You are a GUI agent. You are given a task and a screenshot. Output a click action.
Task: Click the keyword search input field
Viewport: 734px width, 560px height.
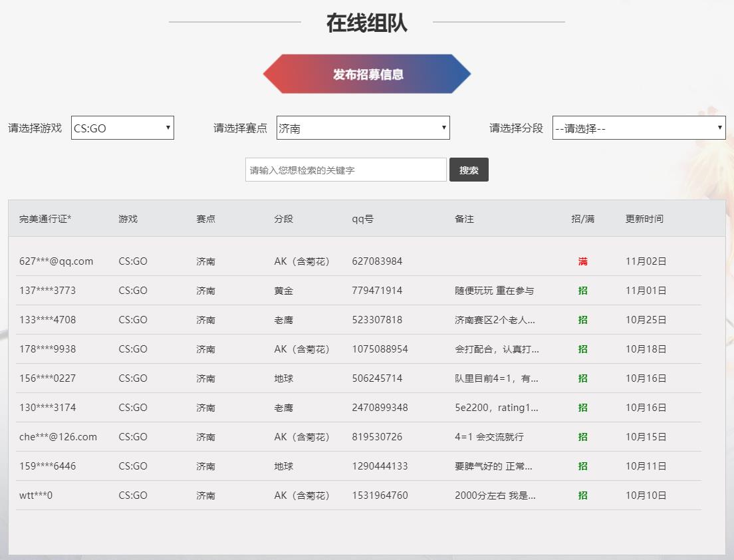tap(346, 170)
